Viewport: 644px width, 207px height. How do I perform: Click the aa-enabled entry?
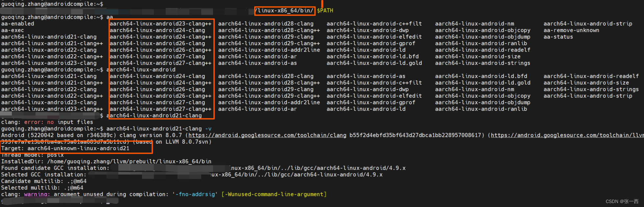pyautogui.click(x=17, y=24)
